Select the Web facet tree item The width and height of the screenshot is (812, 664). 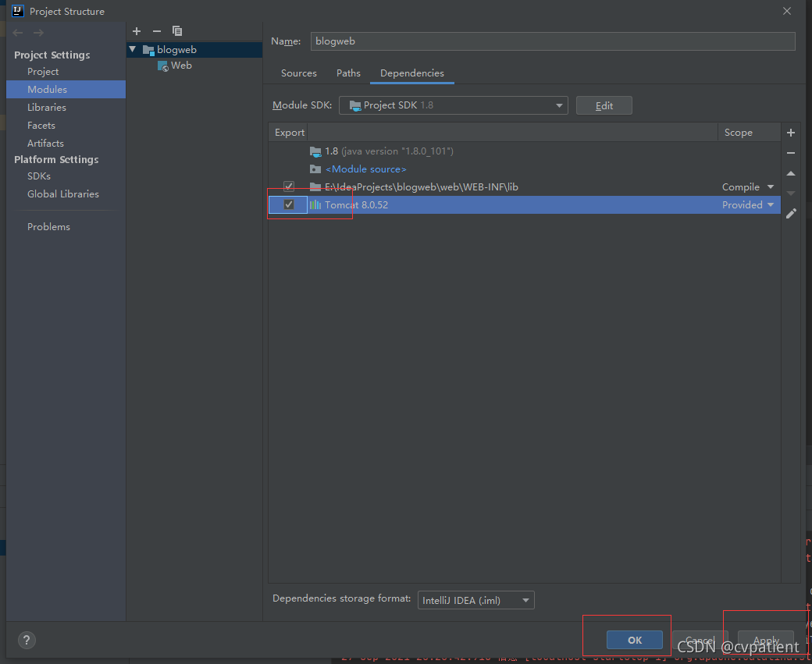pyautogui.click(x=181, y=66)
